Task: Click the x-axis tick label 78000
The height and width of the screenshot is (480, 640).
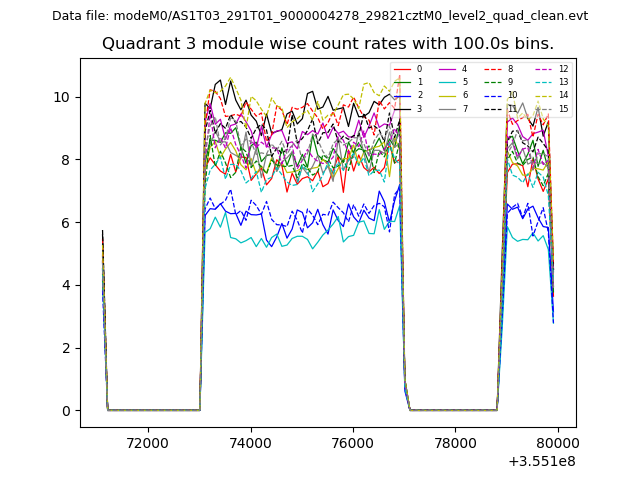Action: click(455, 442)
